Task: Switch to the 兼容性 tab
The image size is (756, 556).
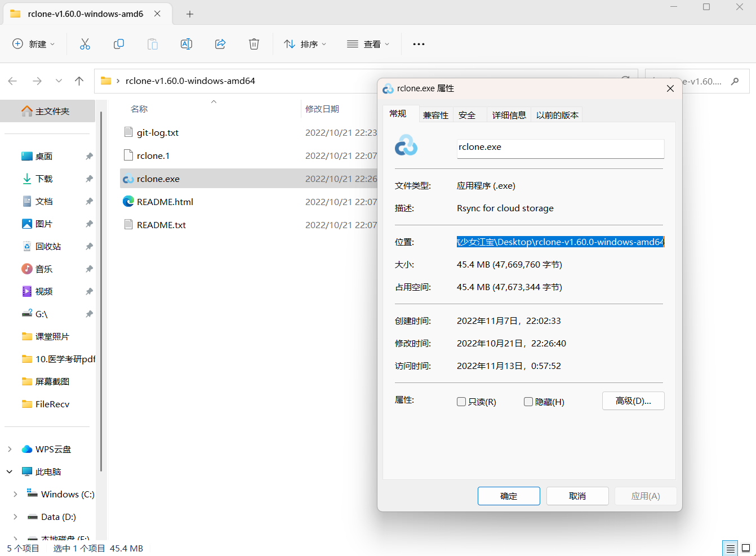Action: coord(435,115)
